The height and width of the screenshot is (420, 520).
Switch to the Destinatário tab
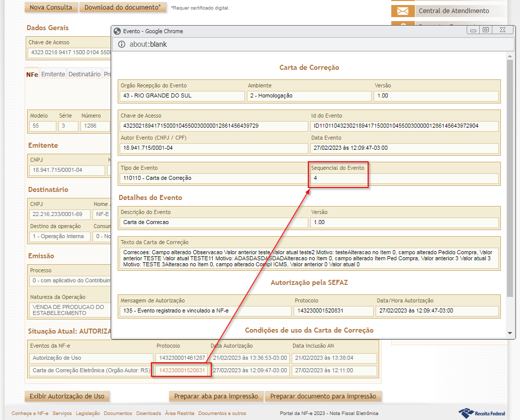click(84, 74)
